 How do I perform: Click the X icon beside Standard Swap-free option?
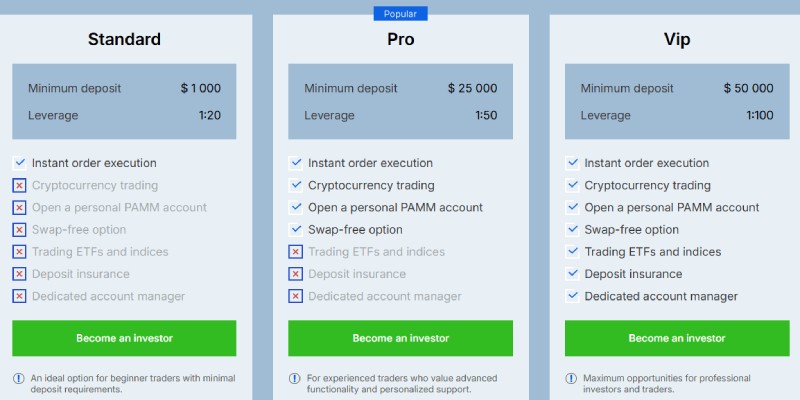(x=19, y=230)
